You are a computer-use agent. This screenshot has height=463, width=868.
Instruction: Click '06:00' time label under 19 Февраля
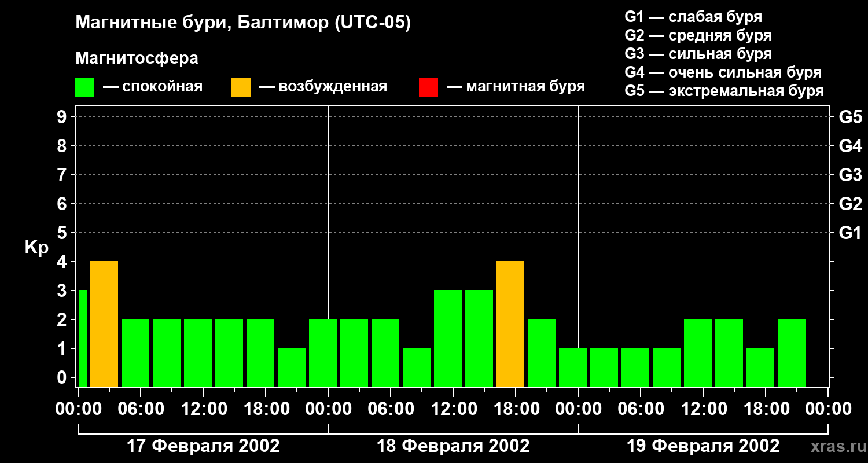tap(641, 409)
